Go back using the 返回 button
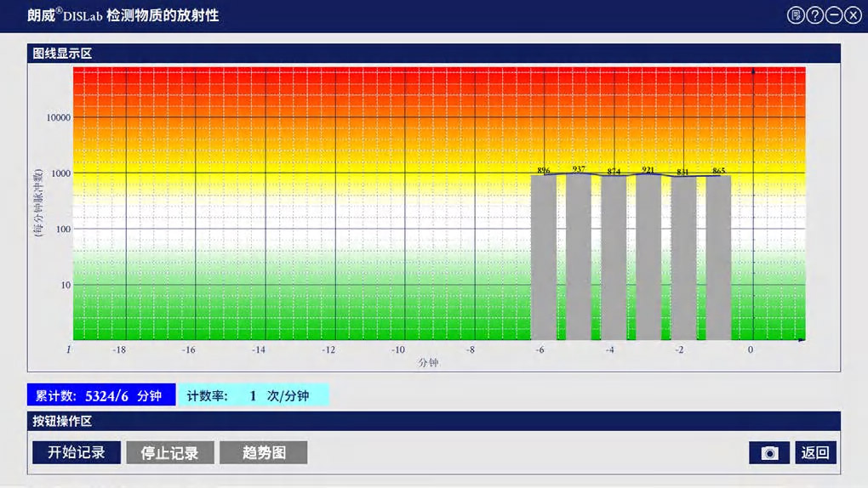This screenshot has height=488, width=868. (815, 453)
